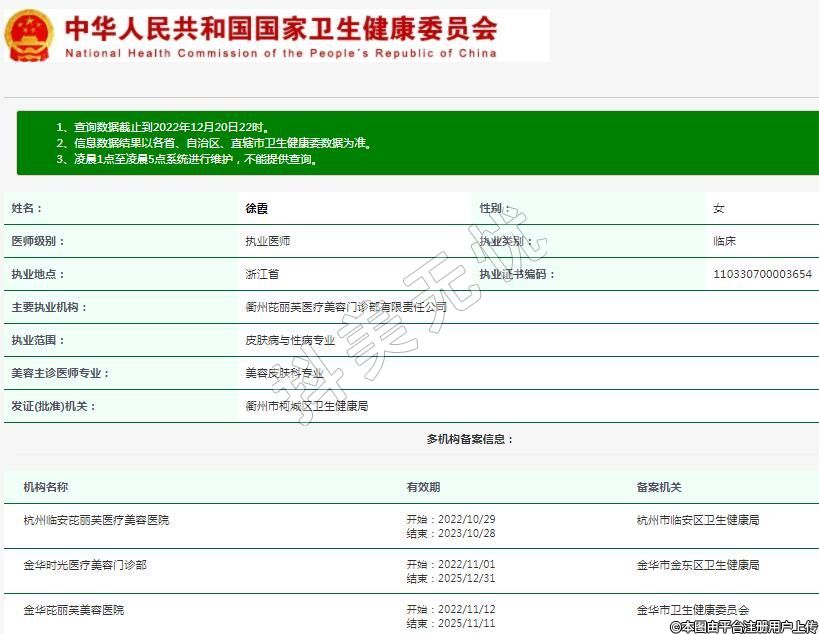Image resolution: width=819 pixels, height=634 pixels.
Task: Select the 金华时光医疗美容门诊部 row
Action: point(85,565)
